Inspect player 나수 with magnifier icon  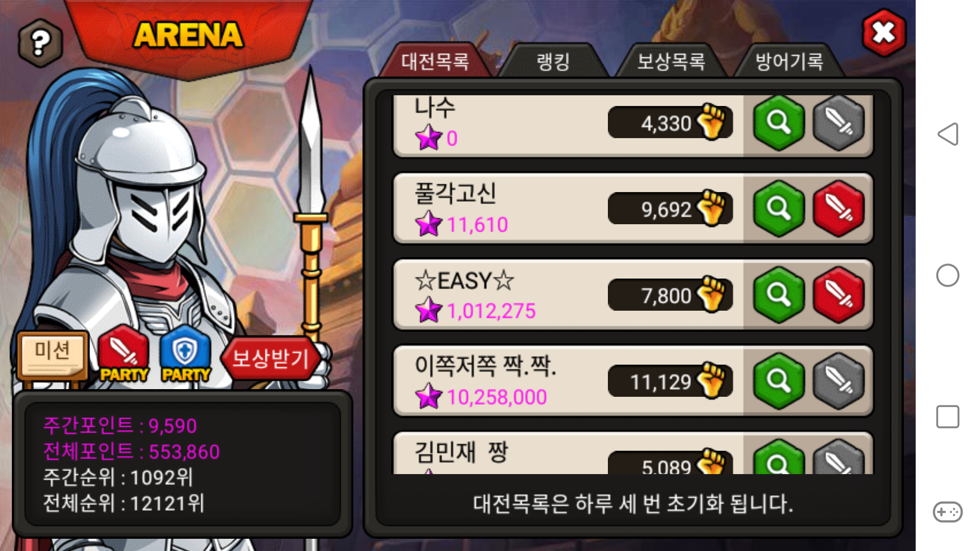point(779,122)
